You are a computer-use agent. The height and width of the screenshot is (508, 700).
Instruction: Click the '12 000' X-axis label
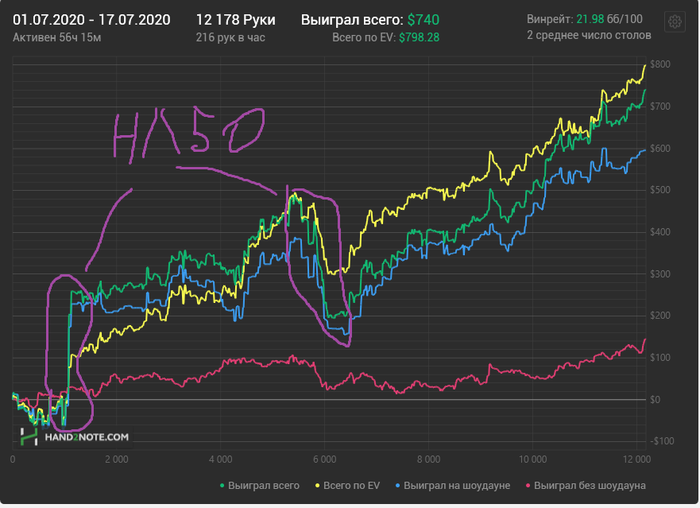point(637,459)
